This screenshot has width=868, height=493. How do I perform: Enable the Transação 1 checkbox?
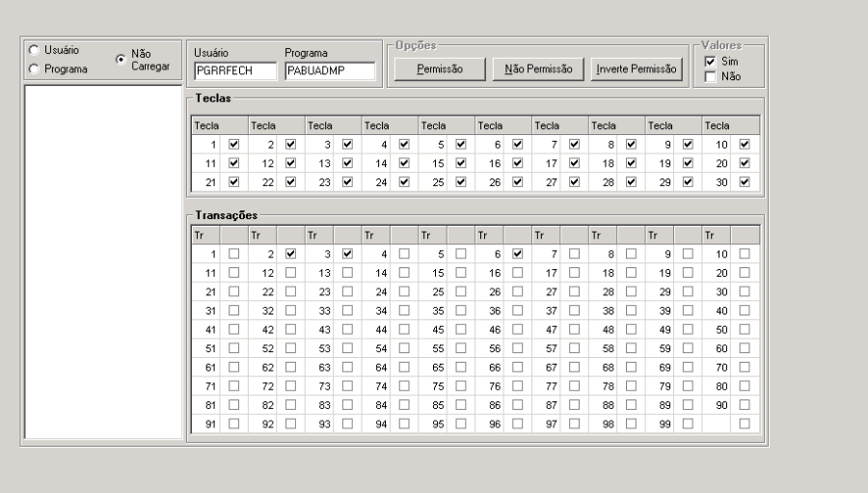(233, 254)
